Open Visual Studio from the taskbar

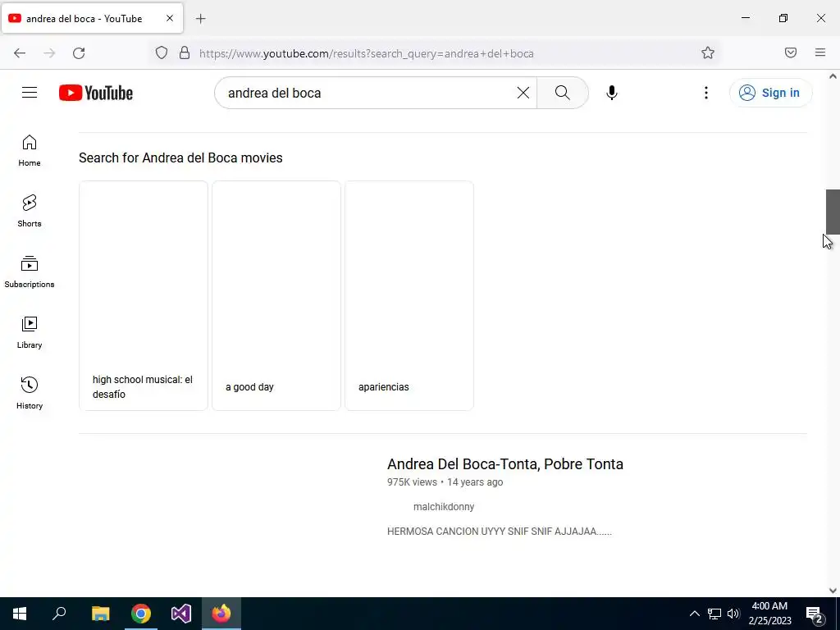pos(181,614)
